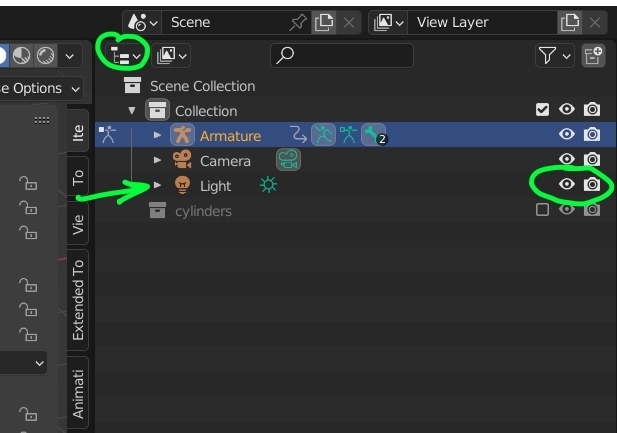Pin the Scene to workspace
This screenshot has height=433, width=617.
(x=298, y=22)
